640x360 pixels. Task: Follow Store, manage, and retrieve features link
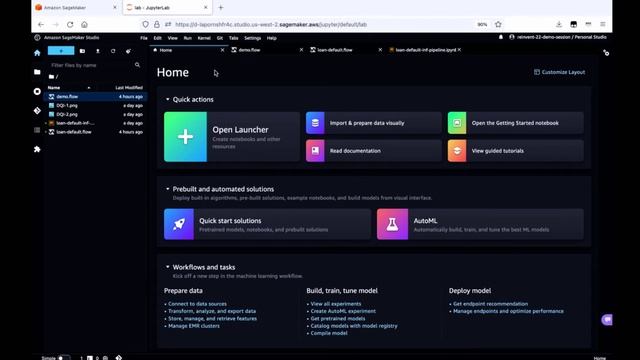[x=213, y=318]
